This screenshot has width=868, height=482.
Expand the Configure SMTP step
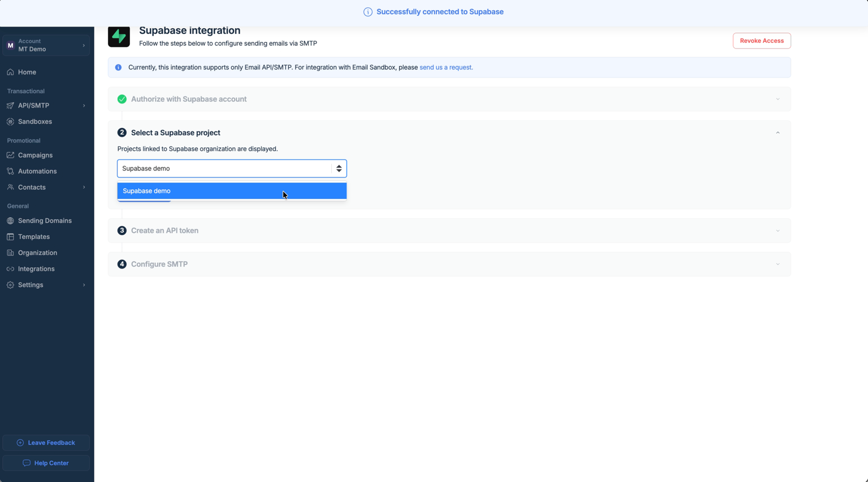[x=778, y=264]
